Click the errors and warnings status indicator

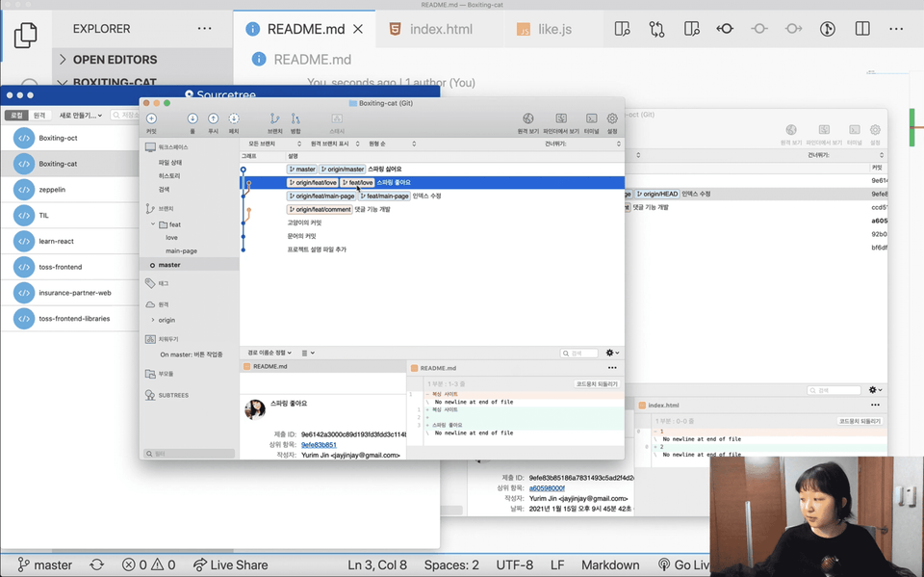point(148,564)
